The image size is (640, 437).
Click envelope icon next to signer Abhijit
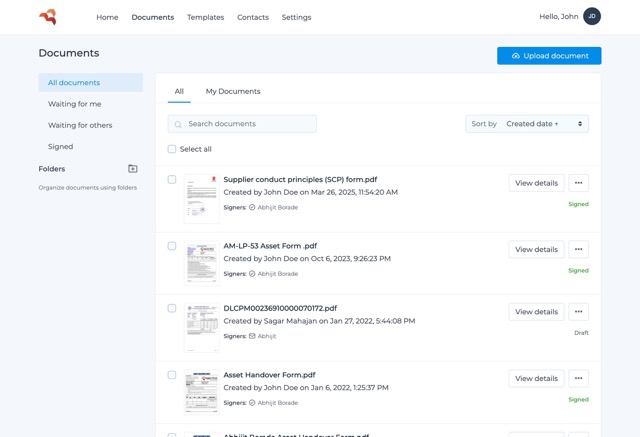[252, 336]
